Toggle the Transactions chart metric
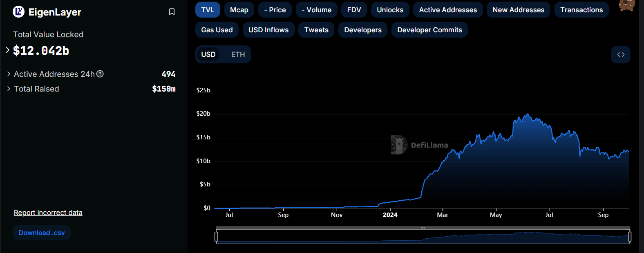 581,10
